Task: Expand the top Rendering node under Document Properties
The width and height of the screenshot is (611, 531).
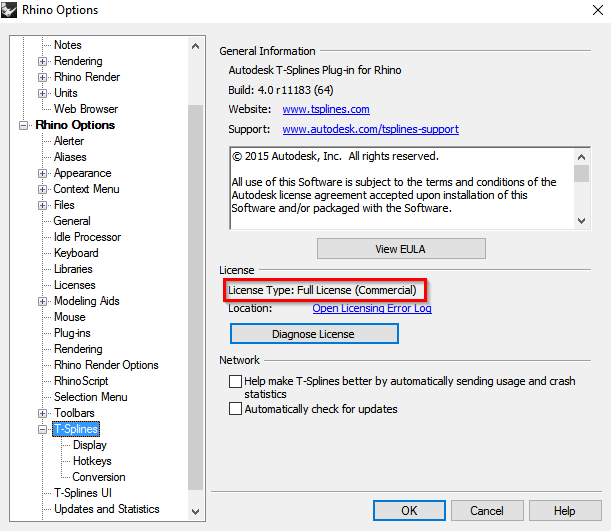Action: click(42, 61)
